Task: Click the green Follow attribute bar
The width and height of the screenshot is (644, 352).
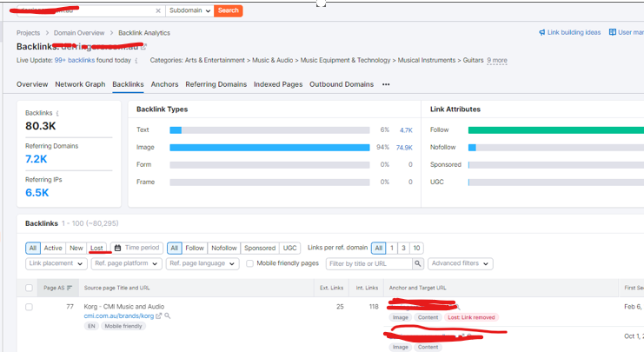Action: (556, 130)
